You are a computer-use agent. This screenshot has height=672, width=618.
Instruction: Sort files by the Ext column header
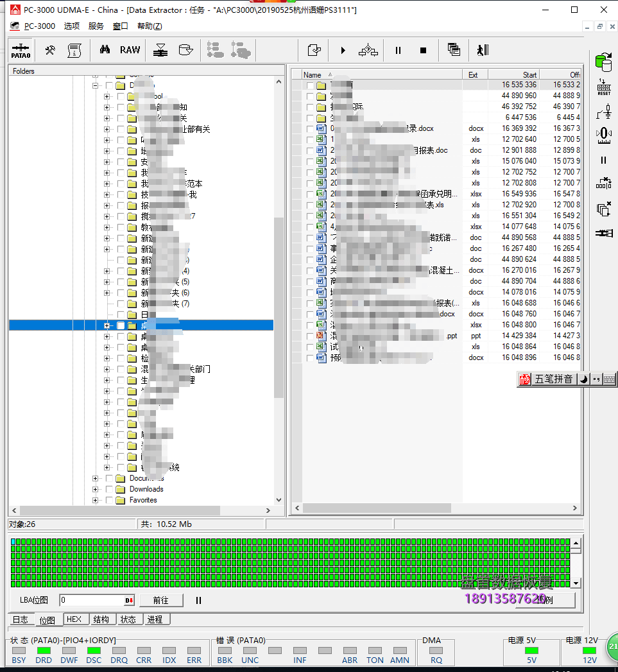475,75
